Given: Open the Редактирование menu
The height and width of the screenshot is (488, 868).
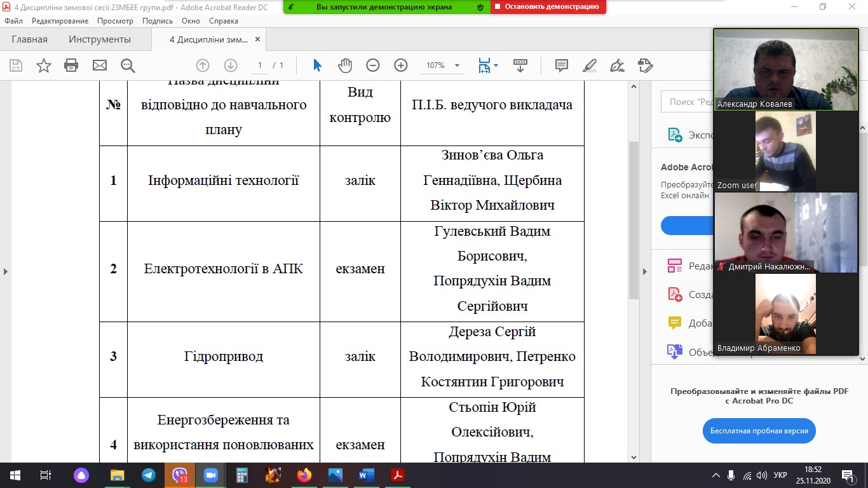Looking at the screenshot, I should (x=60, y=21).
